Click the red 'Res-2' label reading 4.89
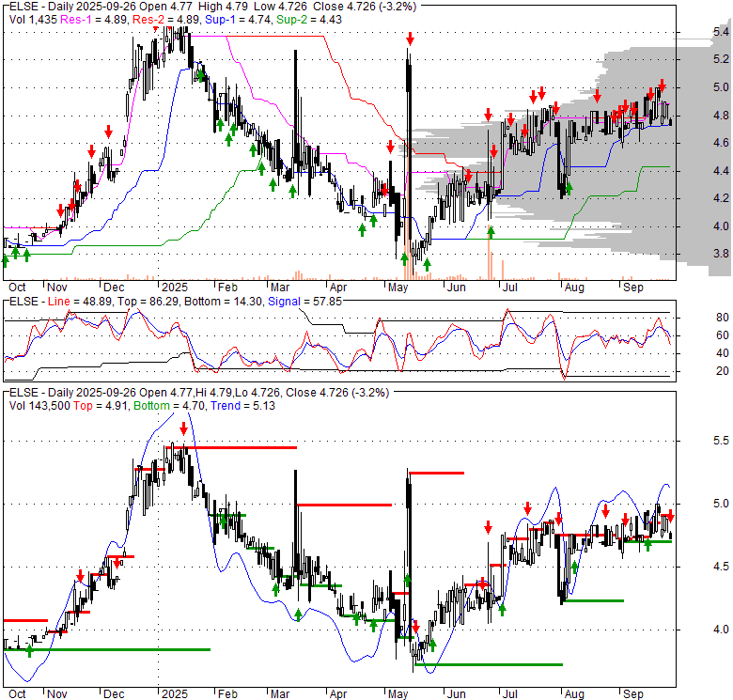This screenshot has height=700, width=733. pyautogui.click(x=167, y=20)
